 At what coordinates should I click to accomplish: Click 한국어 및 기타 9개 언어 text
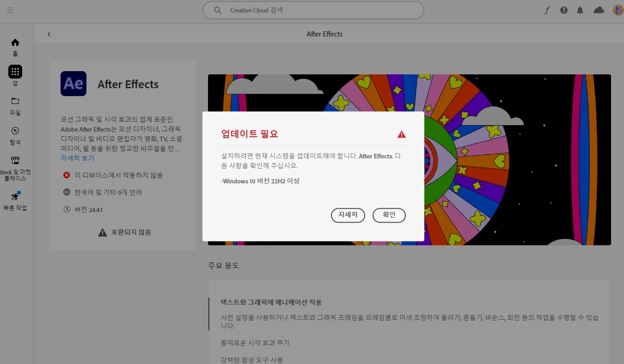point(108,192)
